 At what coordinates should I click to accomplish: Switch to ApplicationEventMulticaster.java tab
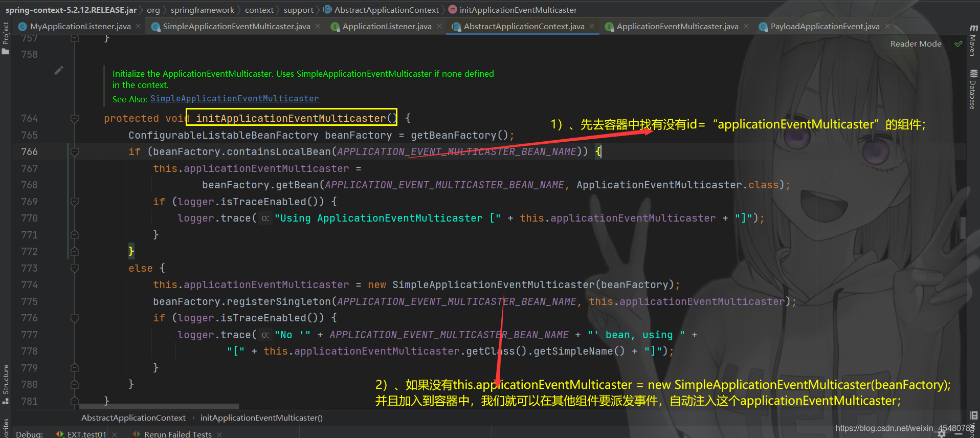[677, 26]
